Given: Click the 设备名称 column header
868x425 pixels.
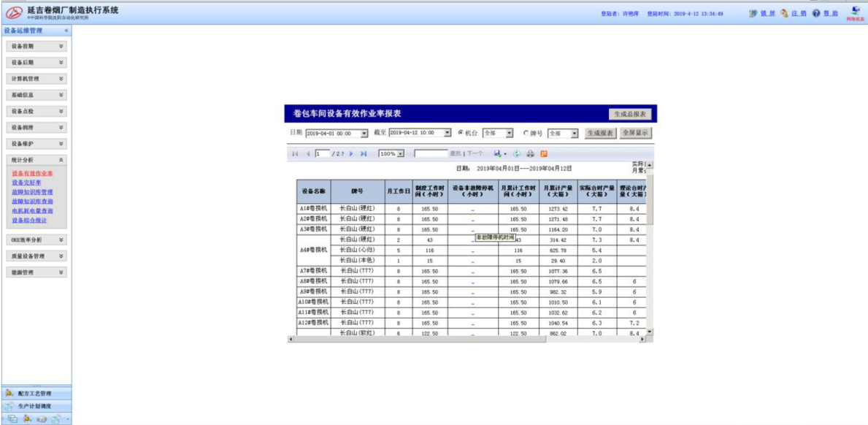Looking at the screenshot, I should (x=313, y=191).
